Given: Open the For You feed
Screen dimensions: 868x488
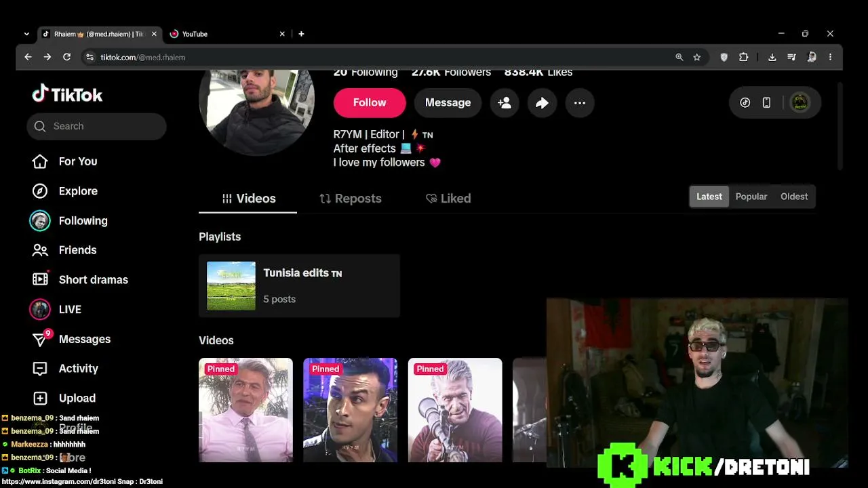Looking at the screenshot, I should point(65,161).
